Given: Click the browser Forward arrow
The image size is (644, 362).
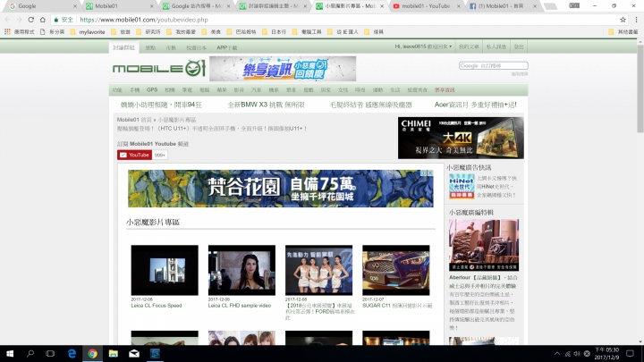Looking at the screenshot, I should tap(19, 20).
